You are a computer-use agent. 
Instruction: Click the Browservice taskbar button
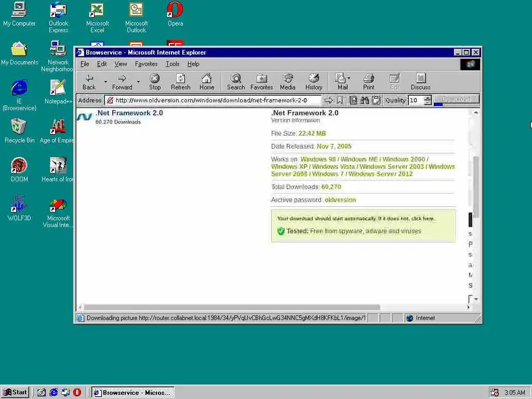coord(133,393)
